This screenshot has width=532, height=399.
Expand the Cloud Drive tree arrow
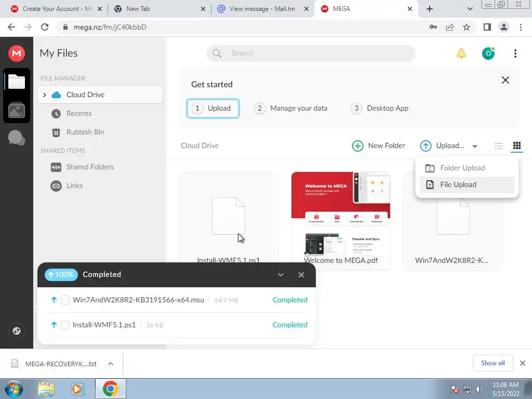pyautogui.click(x=45, y=95)
